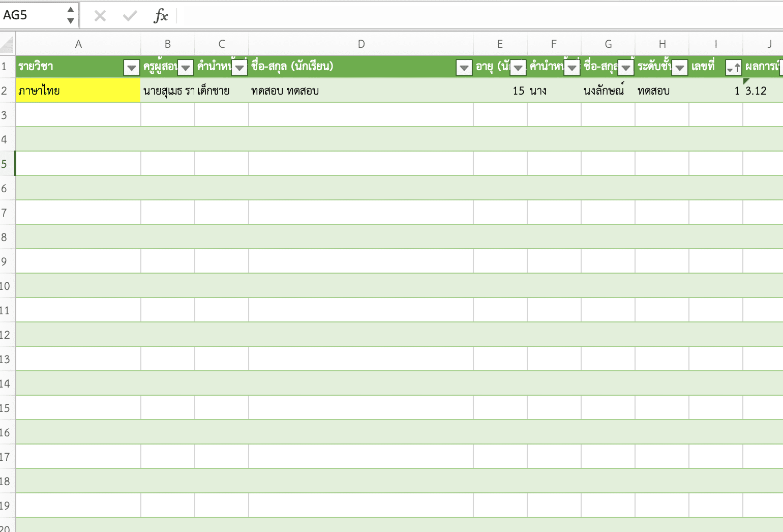The height and width of the screenshot is (532, 783).
Task: Open the อายุ filter dropdown
Action: click(x=518, y=67)
